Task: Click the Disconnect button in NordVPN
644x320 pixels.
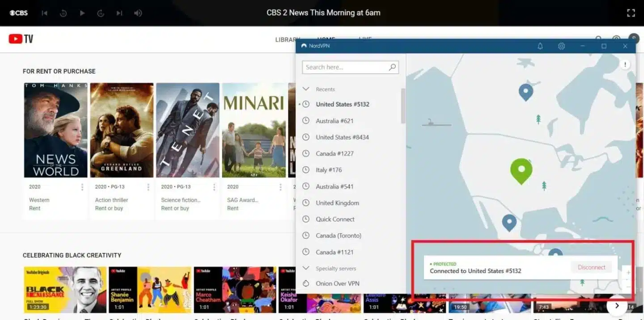Action: click(591, 267)
